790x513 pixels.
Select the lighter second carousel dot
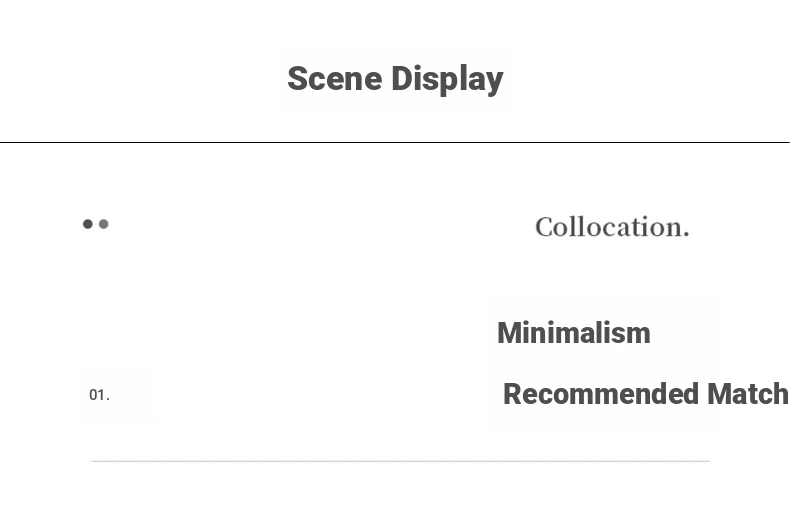point(104,224)
